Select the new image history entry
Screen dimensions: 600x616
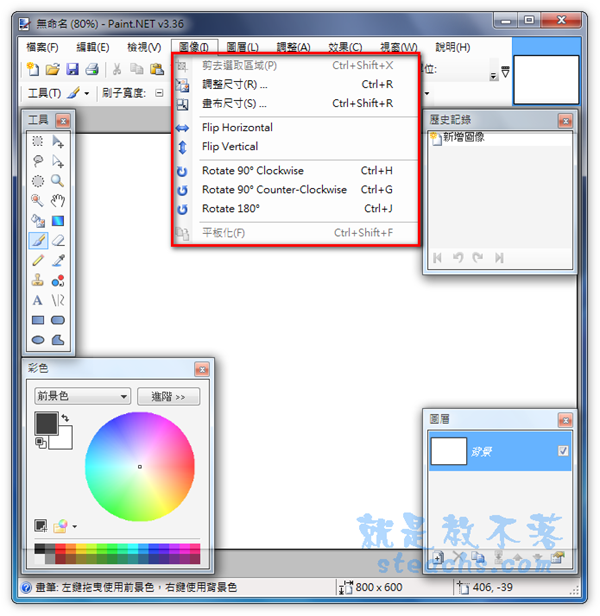(x=499, y=138)
